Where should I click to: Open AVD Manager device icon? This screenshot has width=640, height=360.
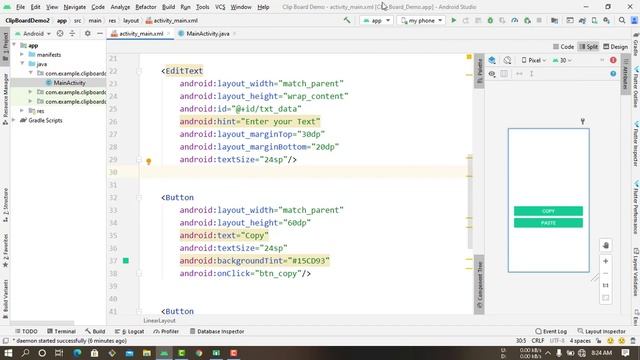click(x=594, y=20)
